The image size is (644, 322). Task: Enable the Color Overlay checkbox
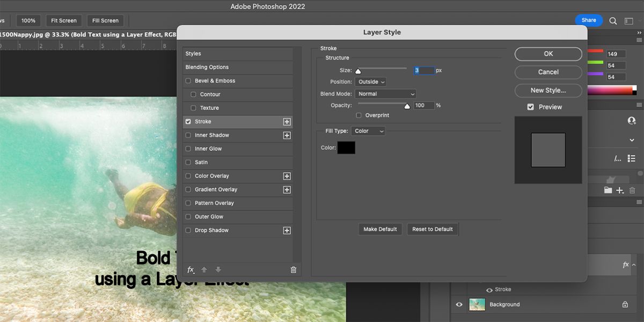point(188,176)
